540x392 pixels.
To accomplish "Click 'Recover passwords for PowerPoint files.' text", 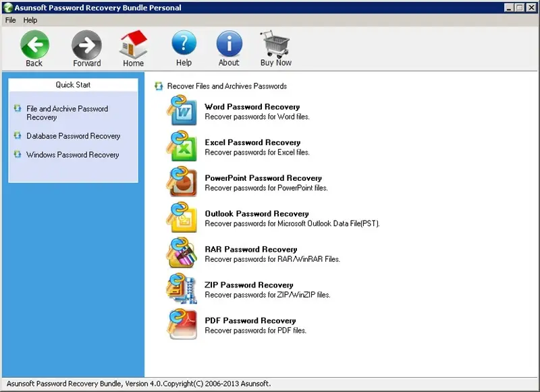I will (x=266, y=188).
